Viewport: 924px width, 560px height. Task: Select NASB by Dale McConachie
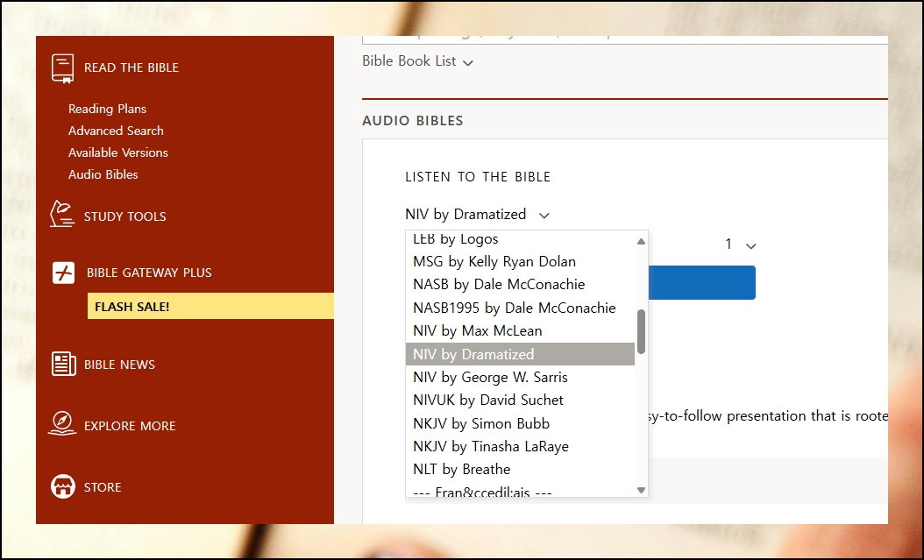pos(520,285)
